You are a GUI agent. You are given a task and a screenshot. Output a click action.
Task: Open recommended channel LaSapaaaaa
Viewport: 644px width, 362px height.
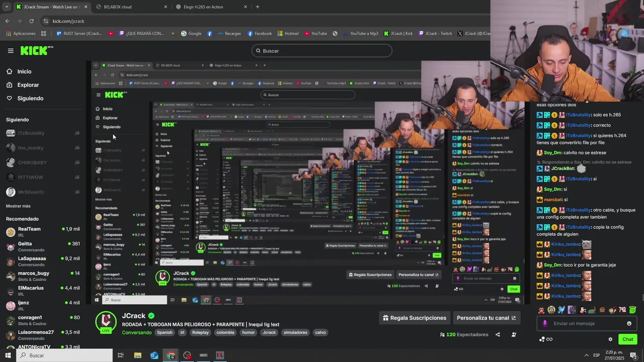[x=43, y=261]
